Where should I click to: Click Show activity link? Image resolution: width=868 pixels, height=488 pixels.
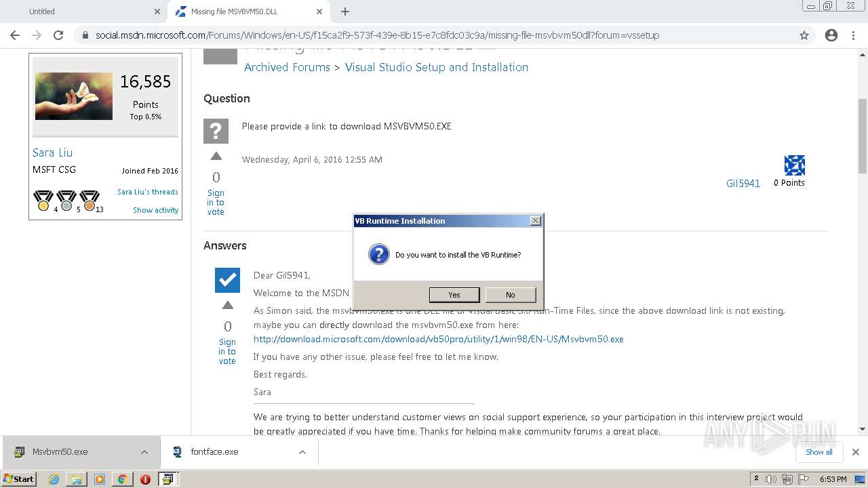click(155, 210)
